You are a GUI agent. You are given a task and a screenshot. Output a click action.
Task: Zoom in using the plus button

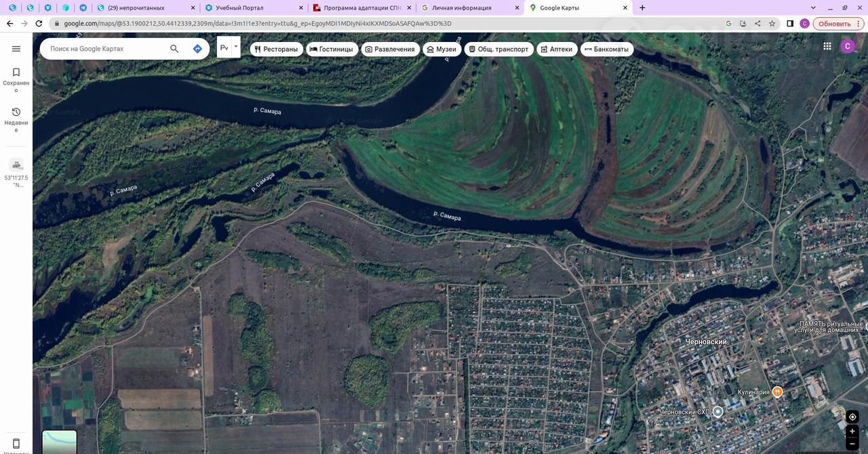click(x=852, y=432)
